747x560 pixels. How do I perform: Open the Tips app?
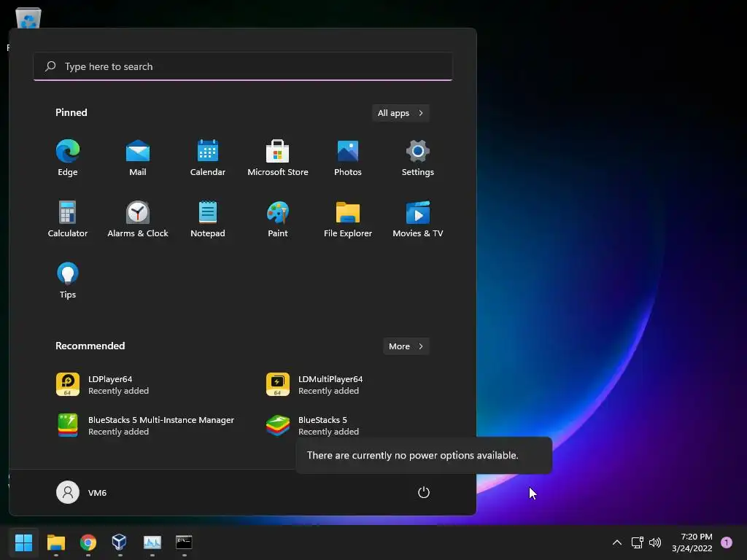[68, 281]
